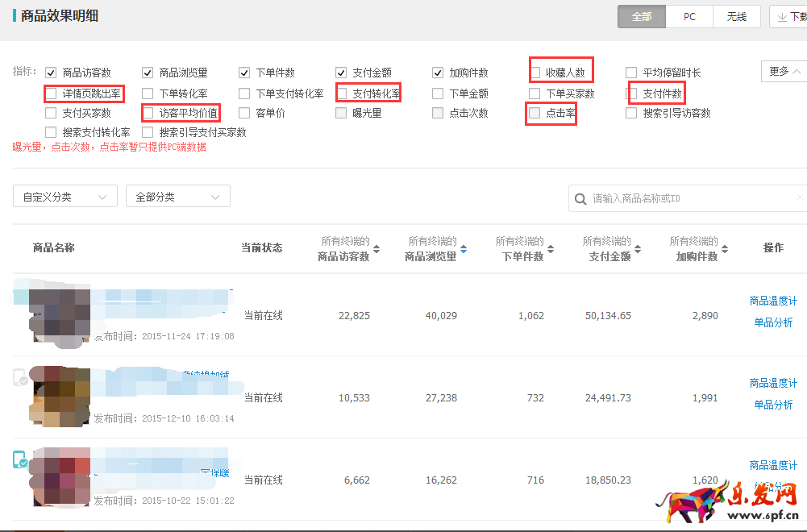Expand the 更多 indicators list

(784, 72)
